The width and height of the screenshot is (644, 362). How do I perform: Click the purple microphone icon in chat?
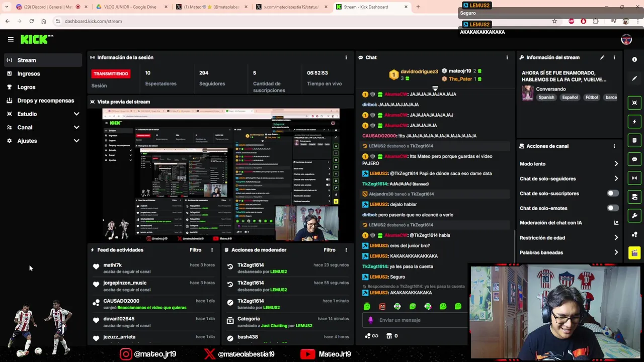pos(370,320)
